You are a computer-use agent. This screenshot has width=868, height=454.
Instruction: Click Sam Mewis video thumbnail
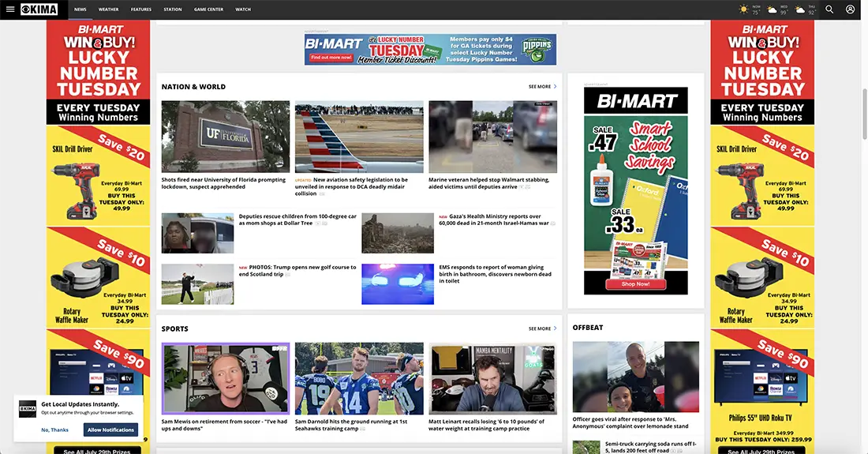pyautogui.click(x=226, y=378)
